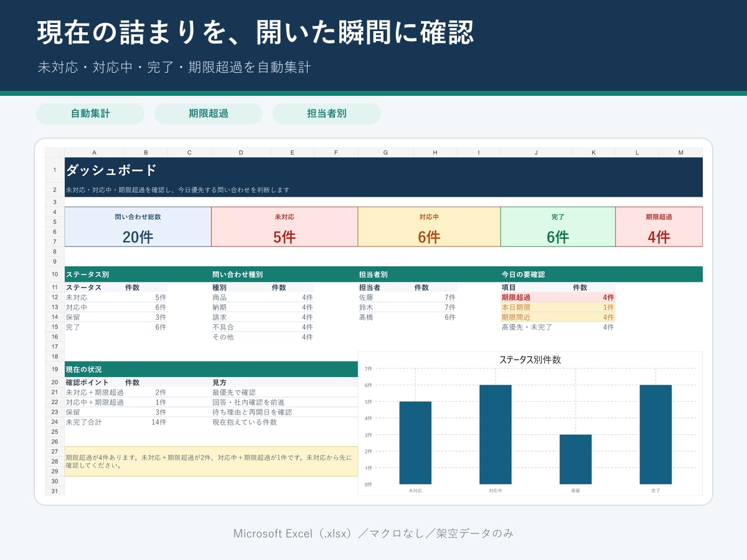Click the 請求 cell
747x560 pixels.
241,317
